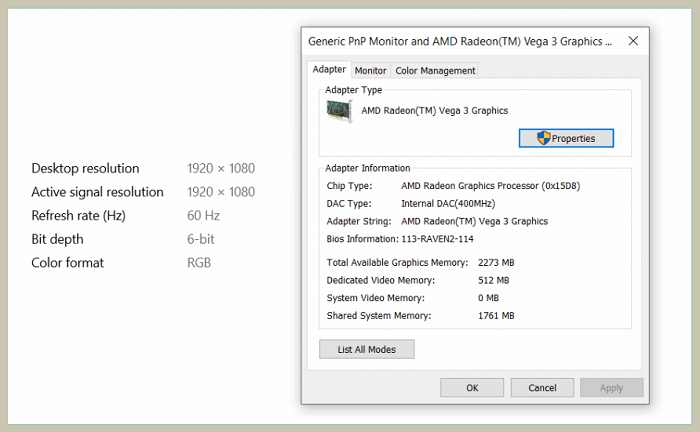
Task: Click the 512 MB dedicated video memory value
Action: 493,280
